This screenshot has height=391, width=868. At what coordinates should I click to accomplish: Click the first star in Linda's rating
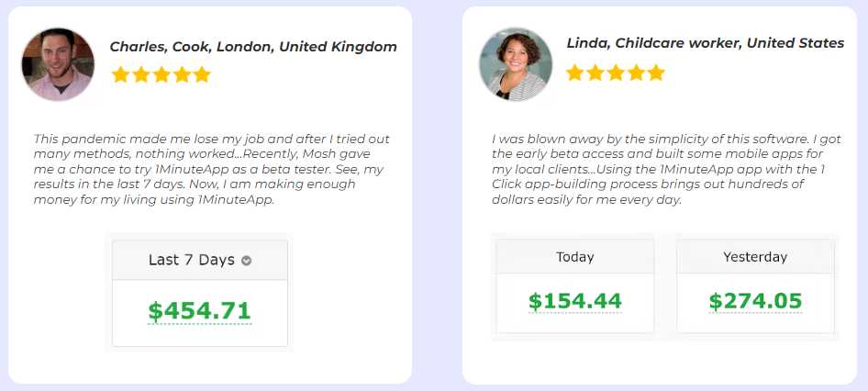click(574, 73)
